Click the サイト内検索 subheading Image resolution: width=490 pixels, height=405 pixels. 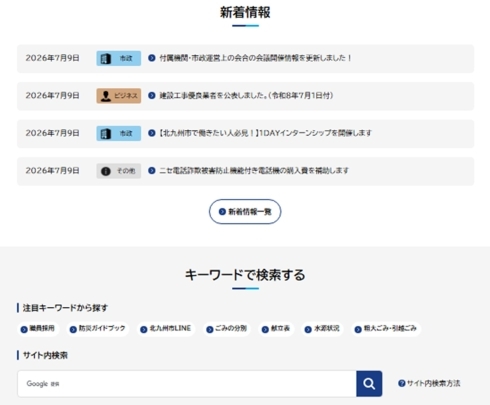[x=45, y=355]
